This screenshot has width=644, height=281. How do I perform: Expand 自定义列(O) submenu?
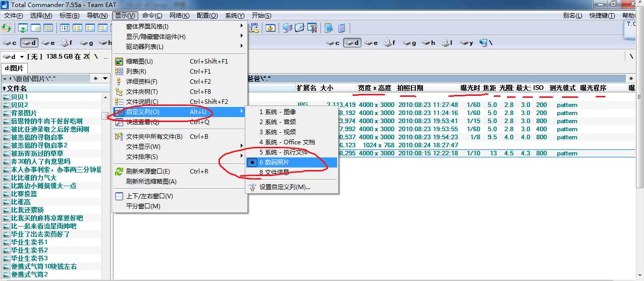[179, 111]
